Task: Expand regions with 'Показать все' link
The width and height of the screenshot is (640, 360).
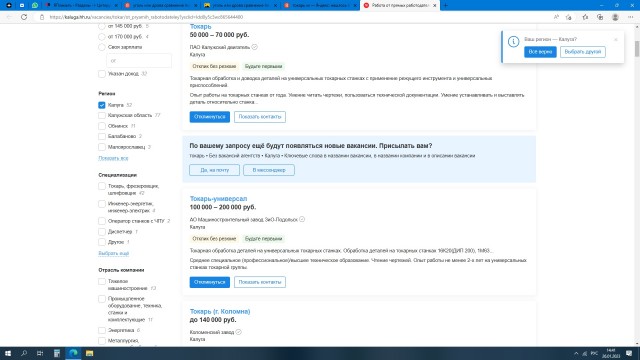Action: tap(113, 158)
